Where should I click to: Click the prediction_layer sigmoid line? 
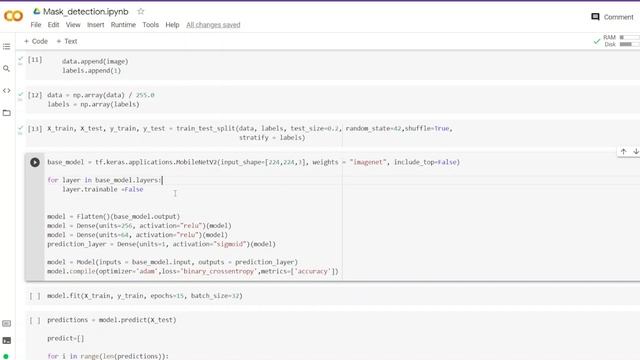(x=161, y=244)
